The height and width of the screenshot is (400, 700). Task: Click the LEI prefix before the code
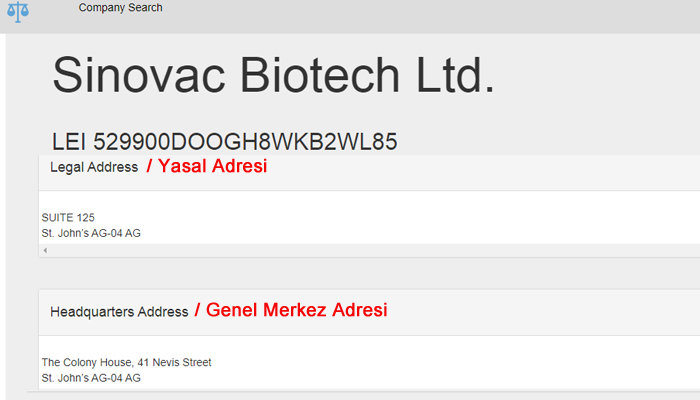[68, 142]
